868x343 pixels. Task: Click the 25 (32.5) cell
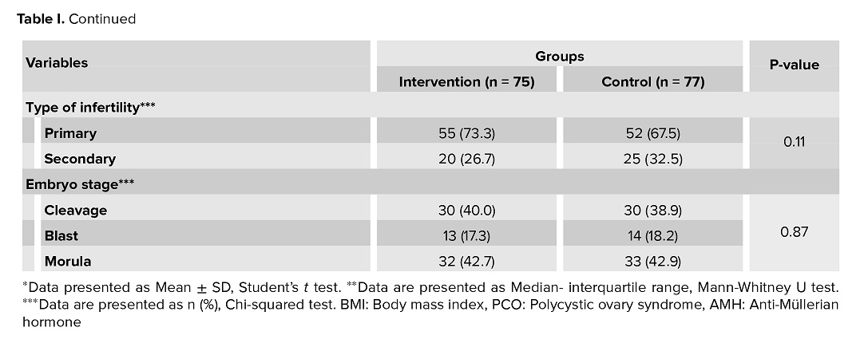click(x=652, y=159)
